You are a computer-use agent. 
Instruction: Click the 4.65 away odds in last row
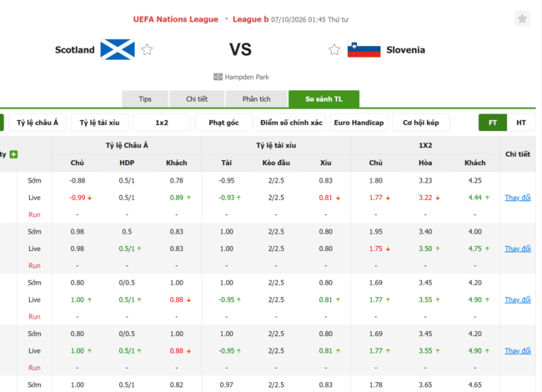pos(475,384)
